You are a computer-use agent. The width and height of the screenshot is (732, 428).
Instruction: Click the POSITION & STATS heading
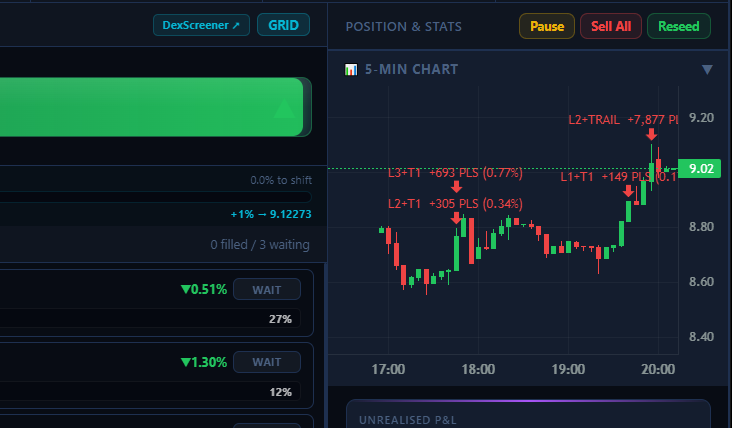click(x=403, y=27)
